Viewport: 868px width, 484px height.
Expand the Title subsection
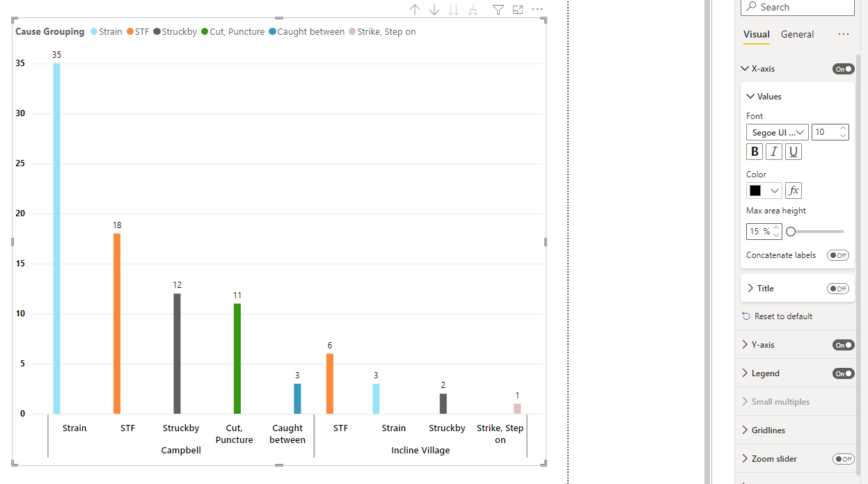750,288
